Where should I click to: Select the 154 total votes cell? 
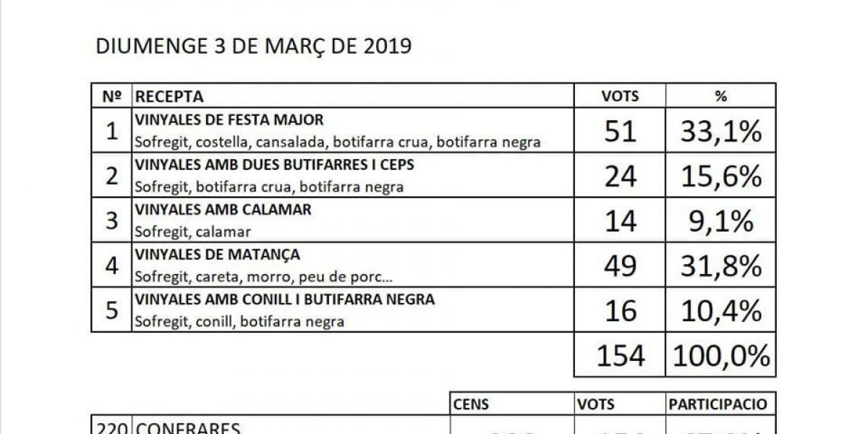pyautogui.click(x=620, y=354)
